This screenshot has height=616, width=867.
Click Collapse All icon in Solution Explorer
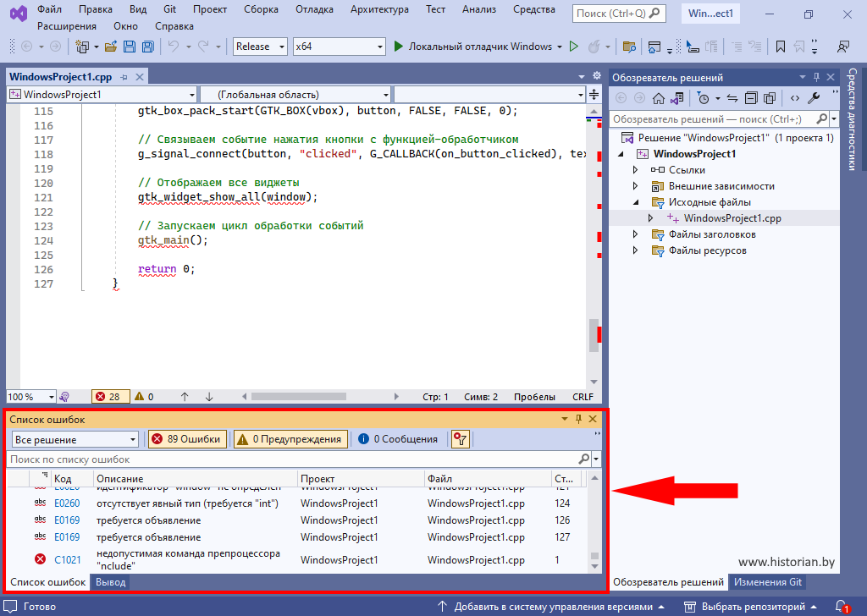751,98
